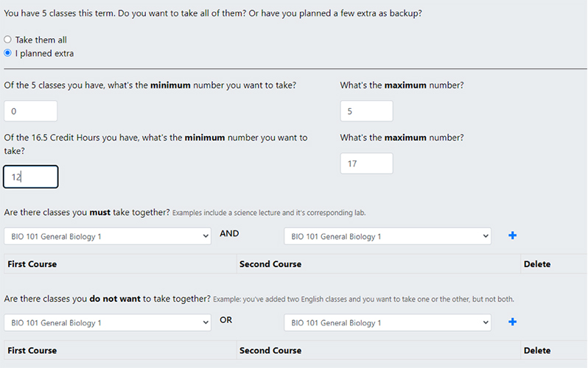
Task: Click the maximum credit hours input box
Action: click(x=366, y=163)
